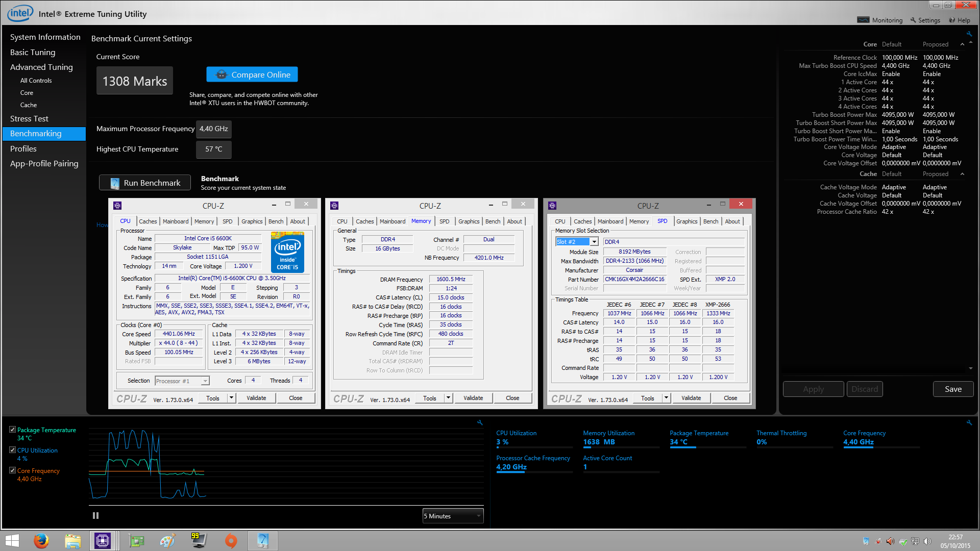Click the Run Benchmark button
The width and height of the screenshot is (980, 551).
coord(145,183)
